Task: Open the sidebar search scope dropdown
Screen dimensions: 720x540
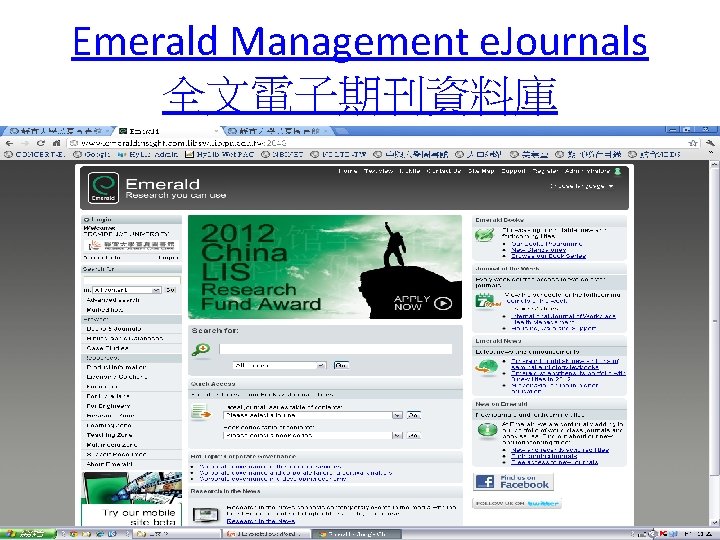Action: pos(127,290)
